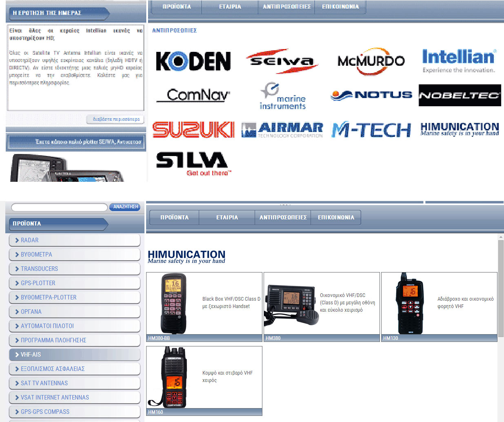Click the Seiwa plotter banner link
Image resolution: width=504 pixels, height=422 pixels.
point(76,142)
